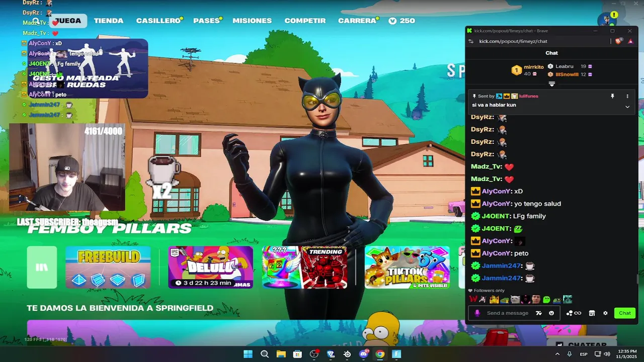The width and height of the screenshot is (644, 362).
Task: Open chat settings gear icon
Action: click(x=605, y=313)
